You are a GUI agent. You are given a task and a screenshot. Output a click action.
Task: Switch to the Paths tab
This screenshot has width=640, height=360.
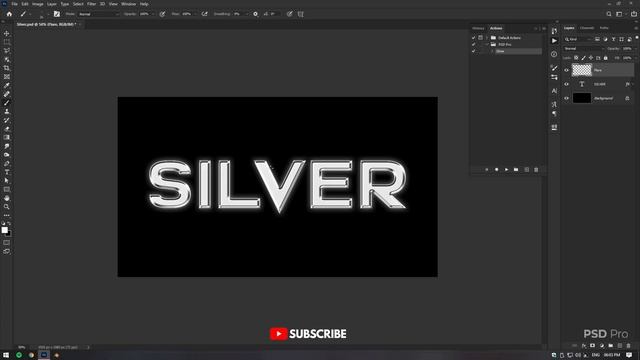604,28
